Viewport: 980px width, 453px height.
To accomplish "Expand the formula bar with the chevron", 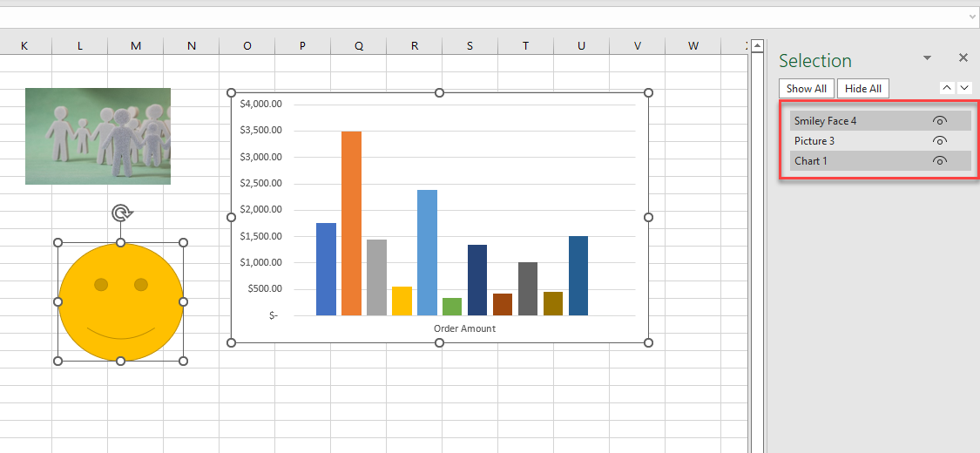I will click(972, 17).
